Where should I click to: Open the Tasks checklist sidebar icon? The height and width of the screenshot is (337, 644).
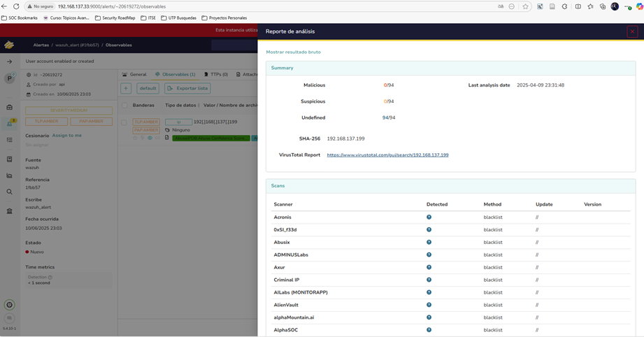point(10,140)
